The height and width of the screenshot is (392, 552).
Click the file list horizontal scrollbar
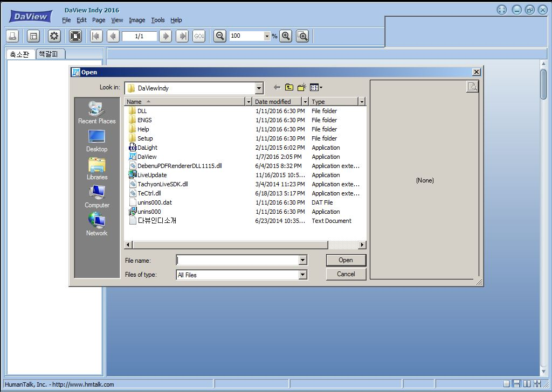tap(230, 244)
